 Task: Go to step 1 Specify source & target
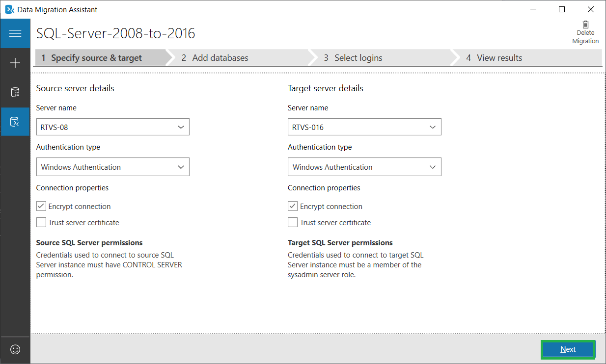pyautogui.click(x=101, y=58)
